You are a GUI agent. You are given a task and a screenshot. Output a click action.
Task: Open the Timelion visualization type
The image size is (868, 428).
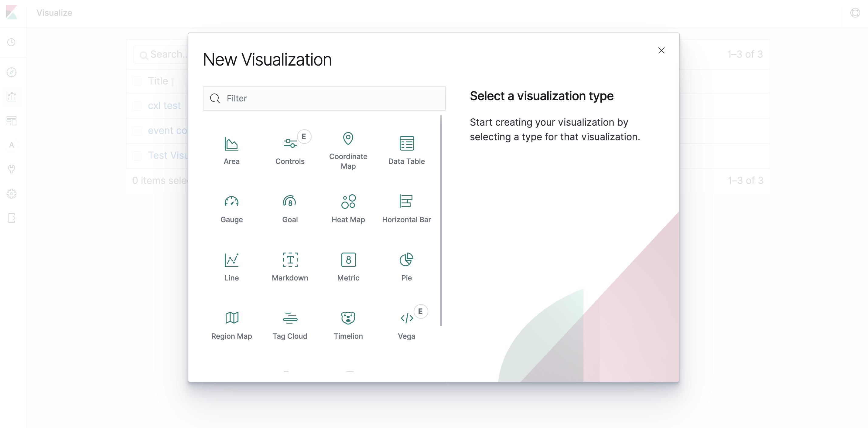pyautogui.click(x=348, y=325)
